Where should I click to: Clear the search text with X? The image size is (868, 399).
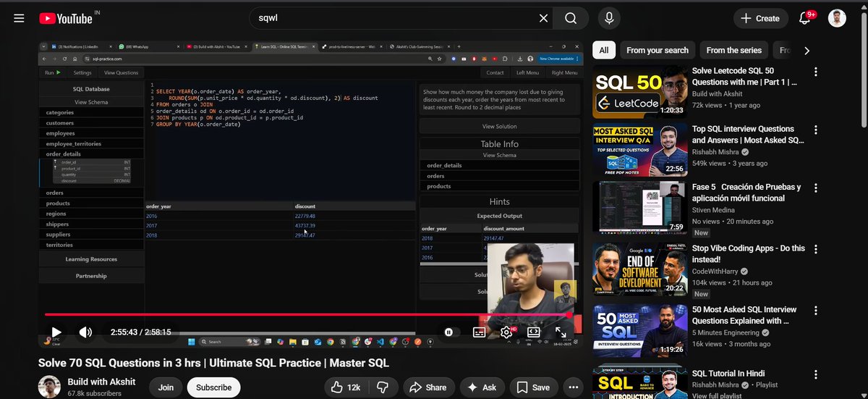(545, 18)
